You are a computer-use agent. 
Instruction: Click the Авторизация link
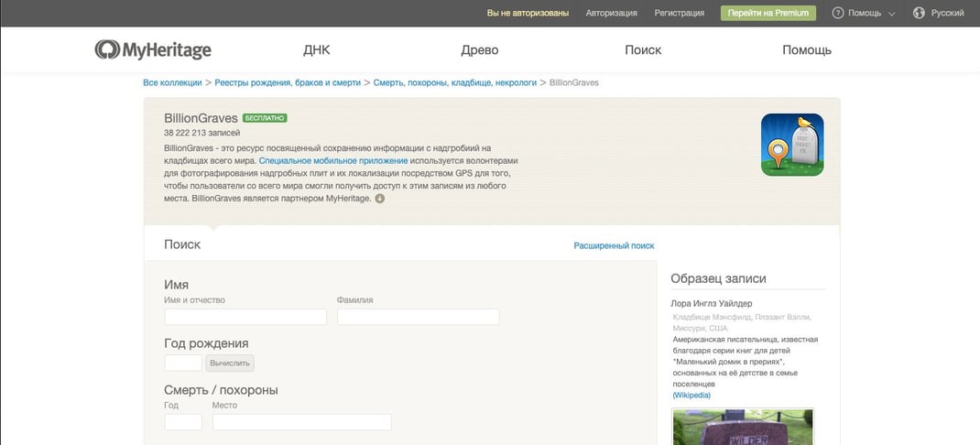pos(611,13)
